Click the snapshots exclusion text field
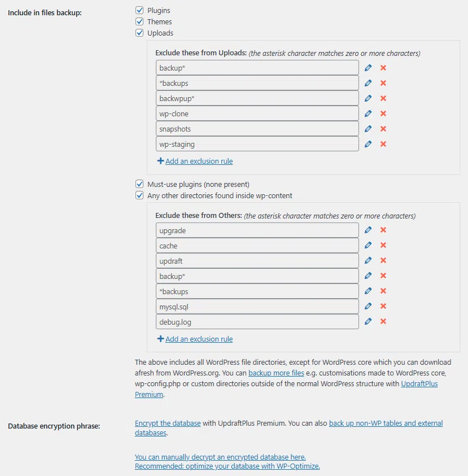Viewport: 468px width, 476px height. (257, 129)
